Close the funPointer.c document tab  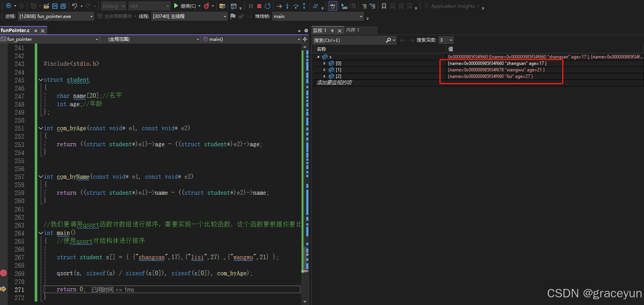[x=43, y=31]
